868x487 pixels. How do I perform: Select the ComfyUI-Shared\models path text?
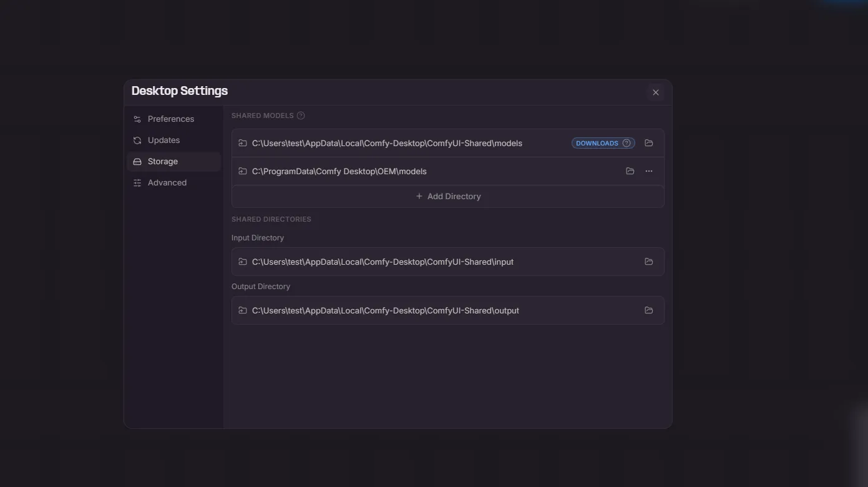click(x=387, y=143)
